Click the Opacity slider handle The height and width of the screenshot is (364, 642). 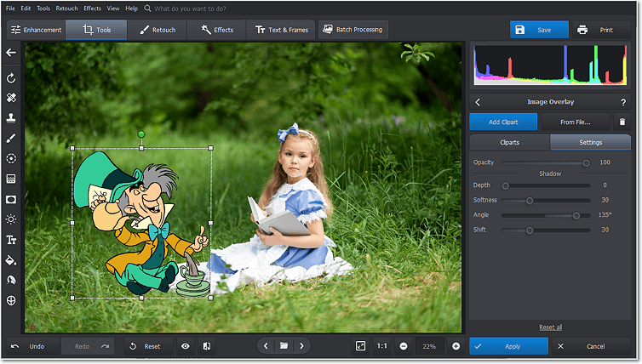(x=586, y=162)
